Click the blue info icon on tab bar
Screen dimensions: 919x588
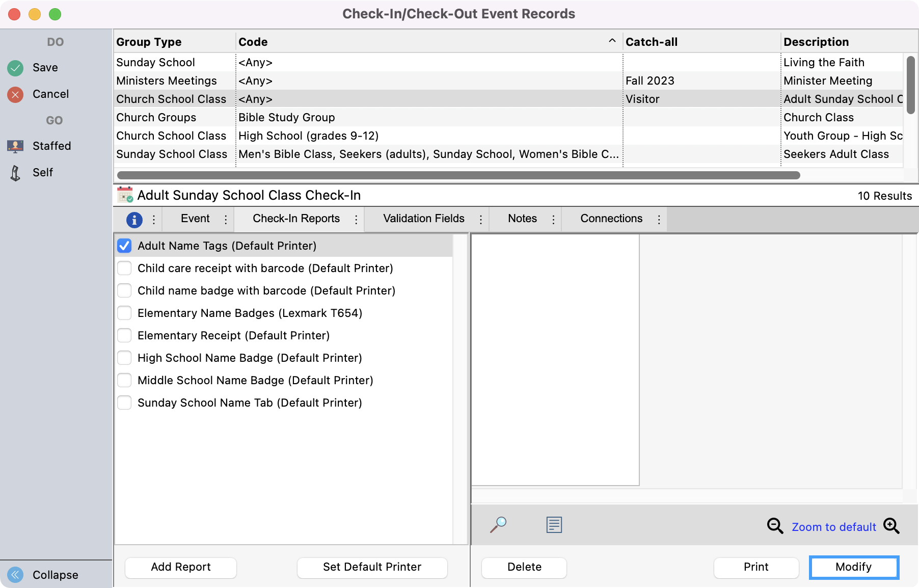click(134, 219)
